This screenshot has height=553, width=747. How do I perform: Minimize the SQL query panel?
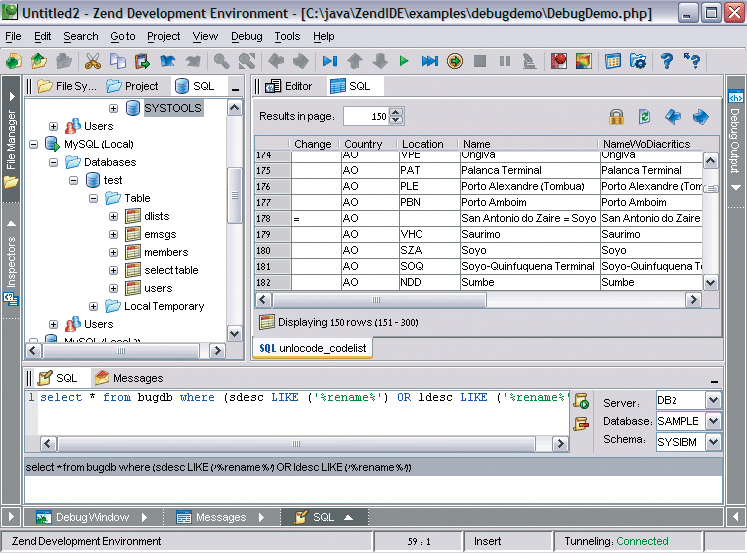(x=714, y=382)
